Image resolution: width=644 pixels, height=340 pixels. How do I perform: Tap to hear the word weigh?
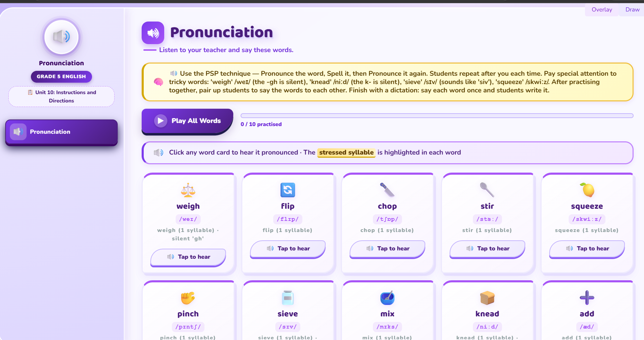point(188,257)
